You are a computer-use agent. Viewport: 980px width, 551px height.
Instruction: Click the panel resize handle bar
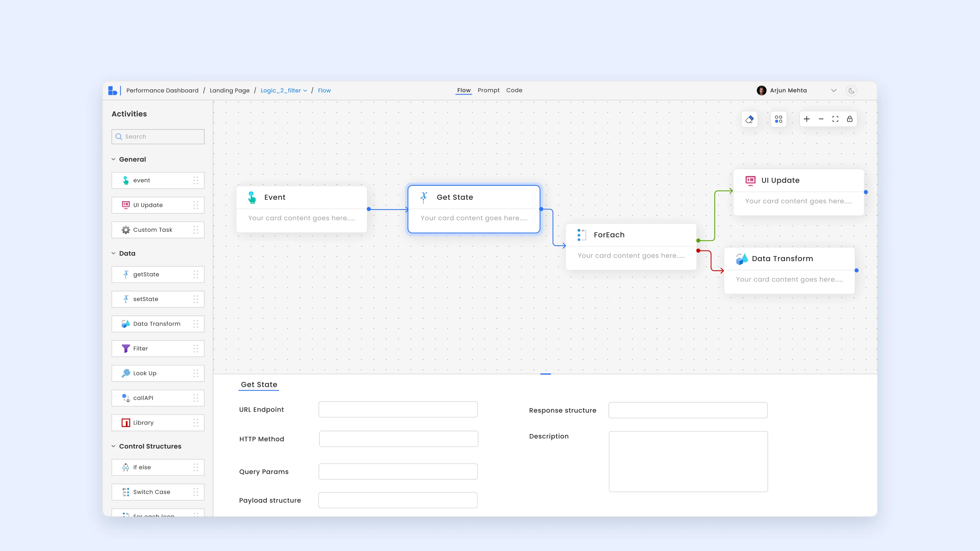(545, 374)
